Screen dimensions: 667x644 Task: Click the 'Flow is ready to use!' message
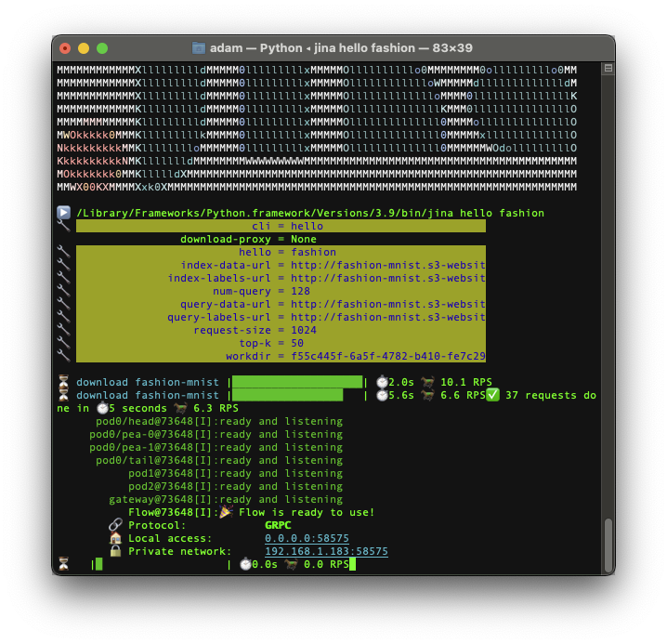click(307, 512)
